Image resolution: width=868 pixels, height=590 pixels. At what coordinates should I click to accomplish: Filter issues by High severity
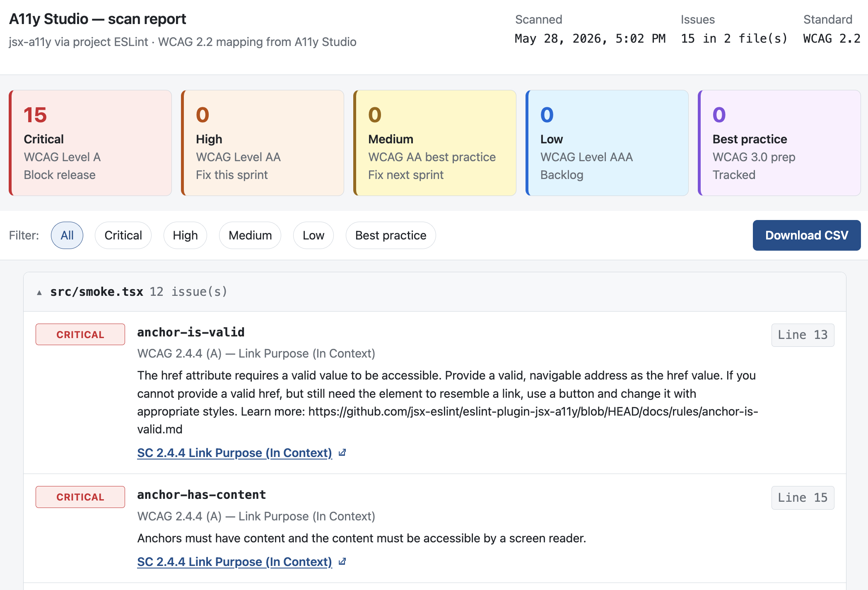click(x=185, y=235)
